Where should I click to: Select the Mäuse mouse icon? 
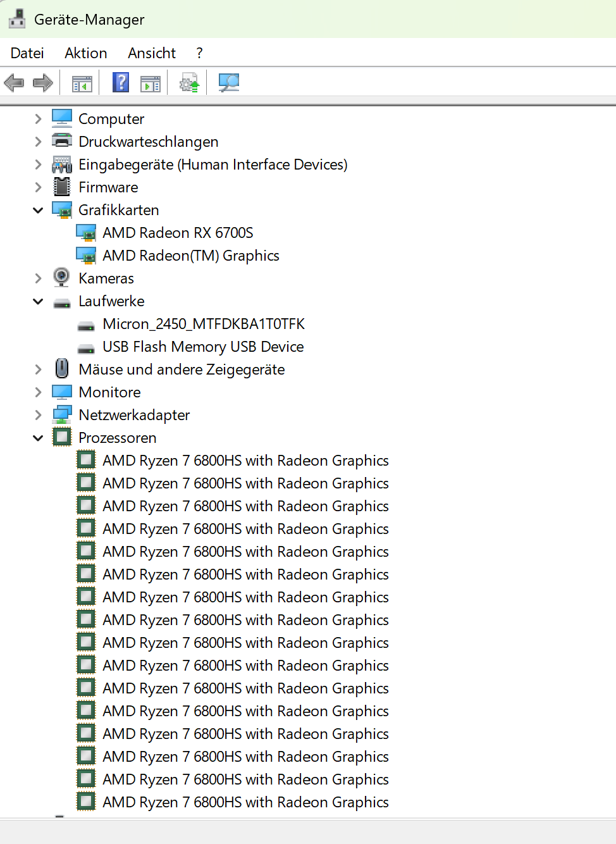click(x=62, y=368)
